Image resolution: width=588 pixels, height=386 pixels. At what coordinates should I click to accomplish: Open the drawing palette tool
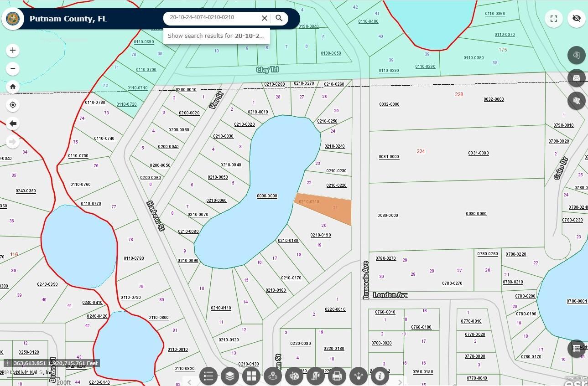click(294, 376)
